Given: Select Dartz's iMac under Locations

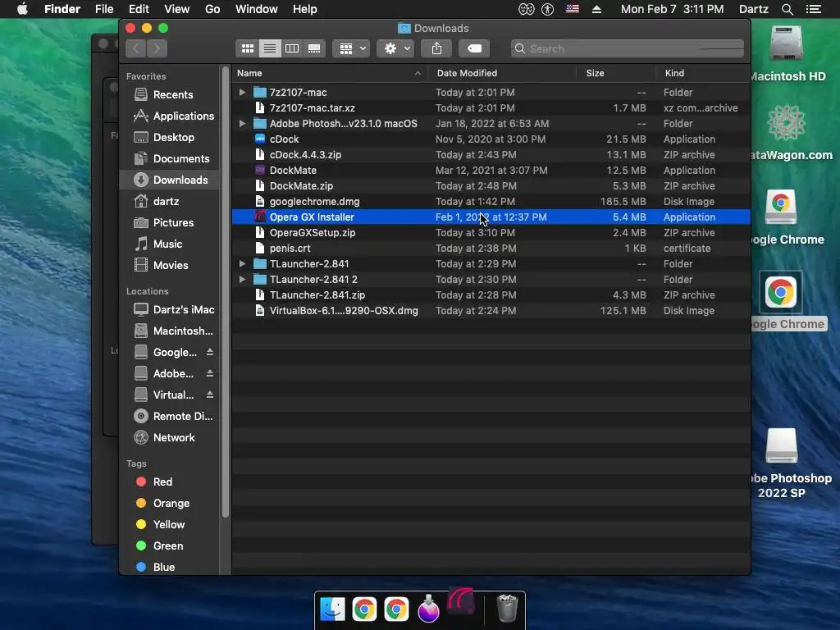Looking at the screenshot, I should (171, 309).
